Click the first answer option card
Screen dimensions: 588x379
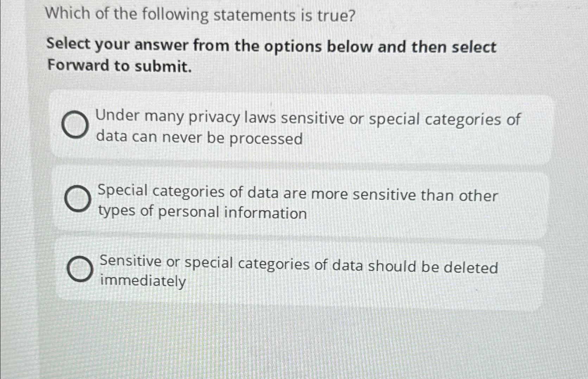[299, 127]
